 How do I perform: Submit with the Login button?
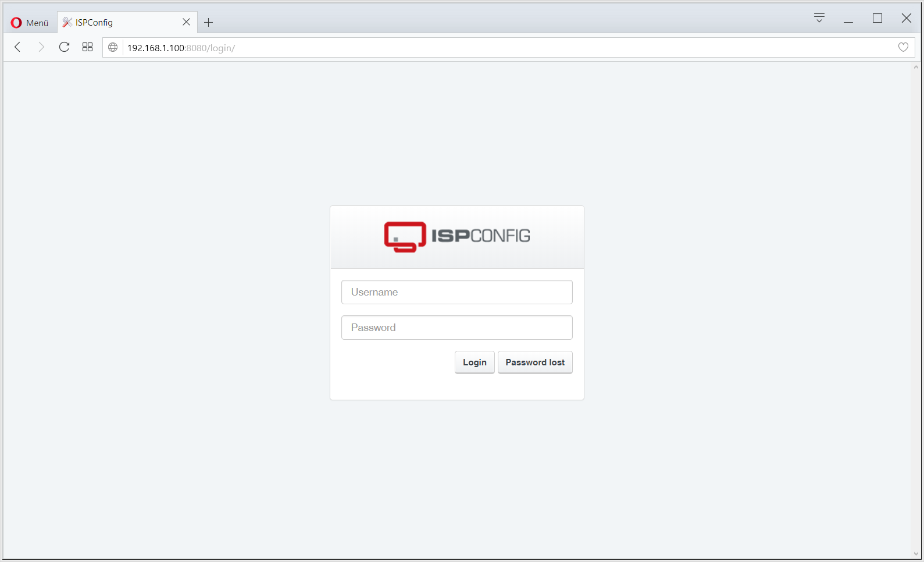click(x=475, y=362)
